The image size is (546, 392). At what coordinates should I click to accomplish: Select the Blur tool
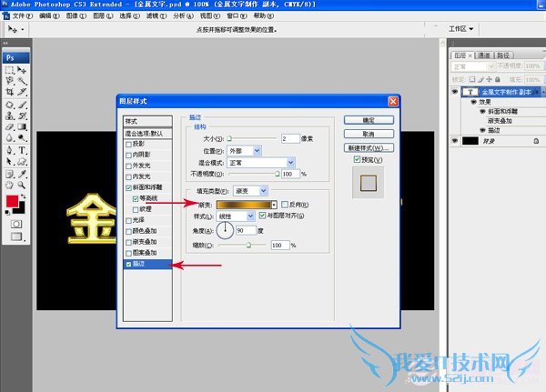pos(9,138)
